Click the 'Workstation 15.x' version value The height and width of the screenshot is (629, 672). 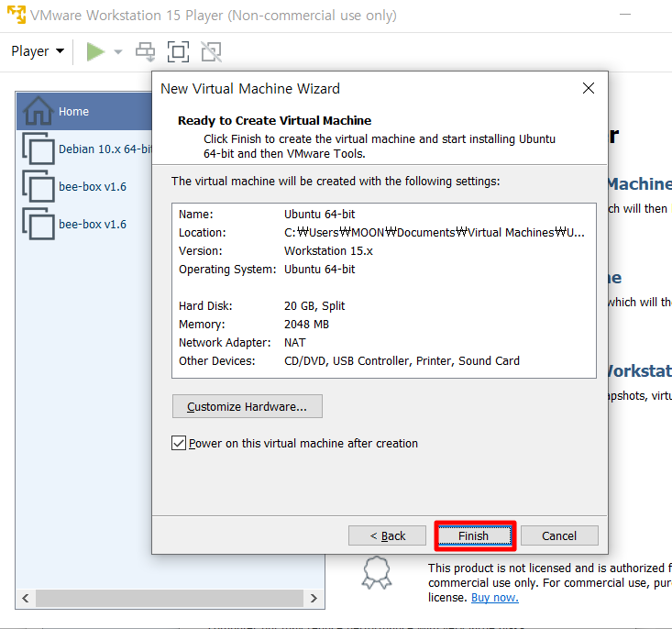[x=328, y=251]
